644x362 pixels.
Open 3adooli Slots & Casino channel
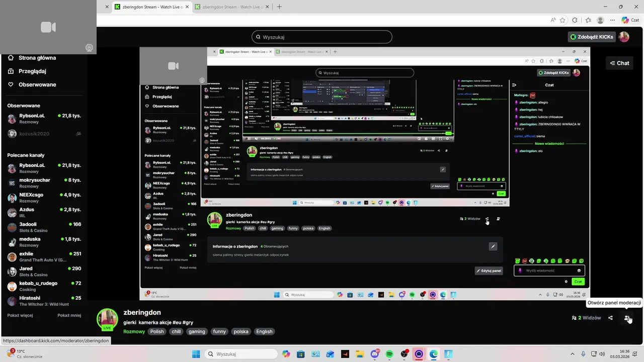pyautogui.click(x=44, y=227)
